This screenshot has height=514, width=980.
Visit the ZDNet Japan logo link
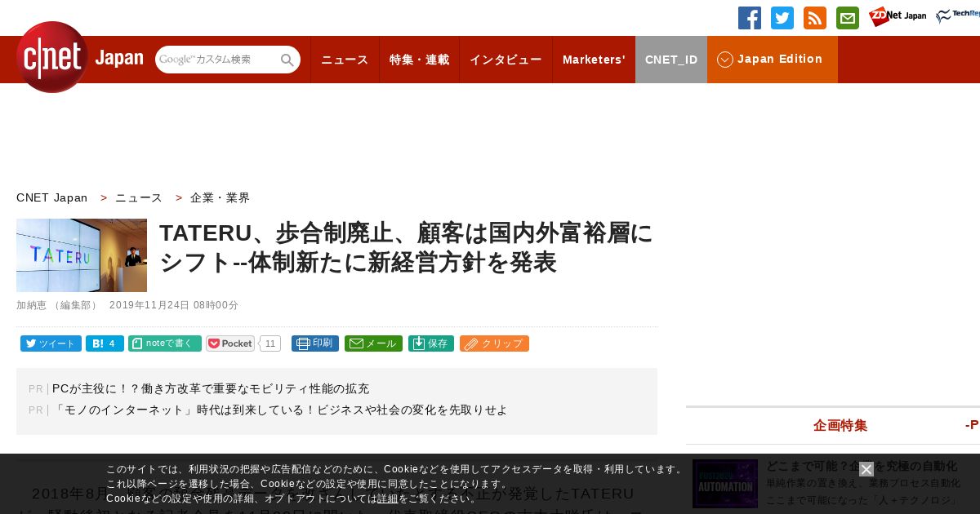tap(898, 16)
